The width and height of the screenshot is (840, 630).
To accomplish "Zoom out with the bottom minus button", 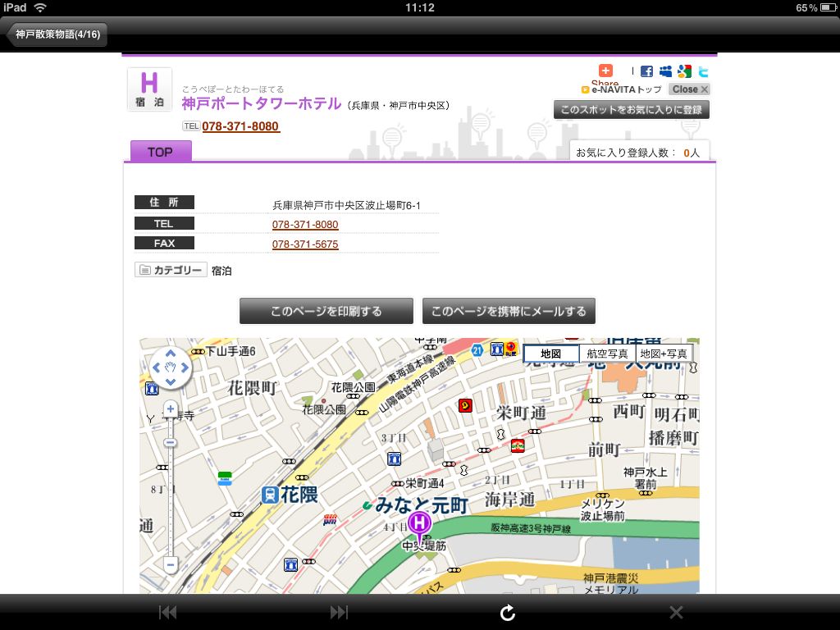I will tap(171, 564).
